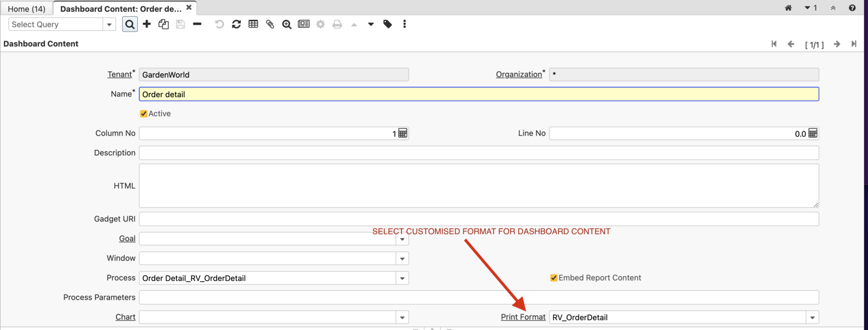Open attachments with the paperclip icon
Viewport: 868px width, 330px height.
[x=270, y=24]
